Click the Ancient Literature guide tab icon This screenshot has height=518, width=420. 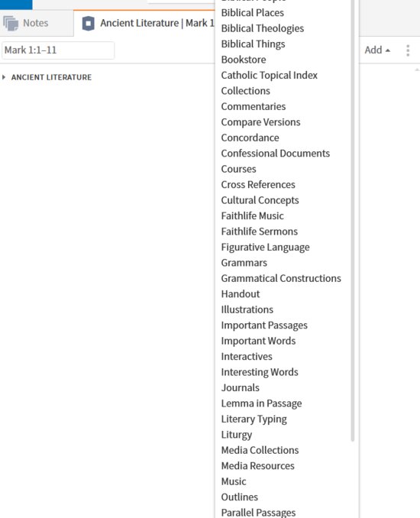88,24
